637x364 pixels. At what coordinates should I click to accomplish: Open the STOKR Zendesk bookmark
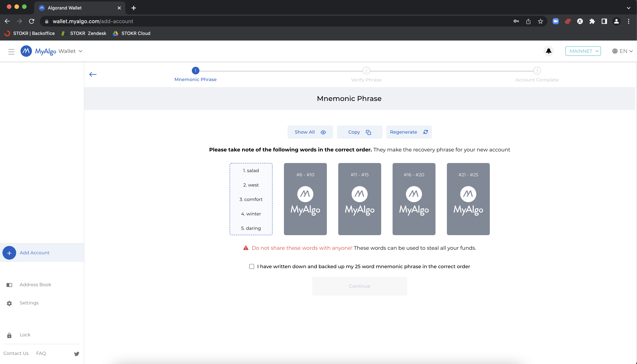pyautogui.click(x=84, y=33)
